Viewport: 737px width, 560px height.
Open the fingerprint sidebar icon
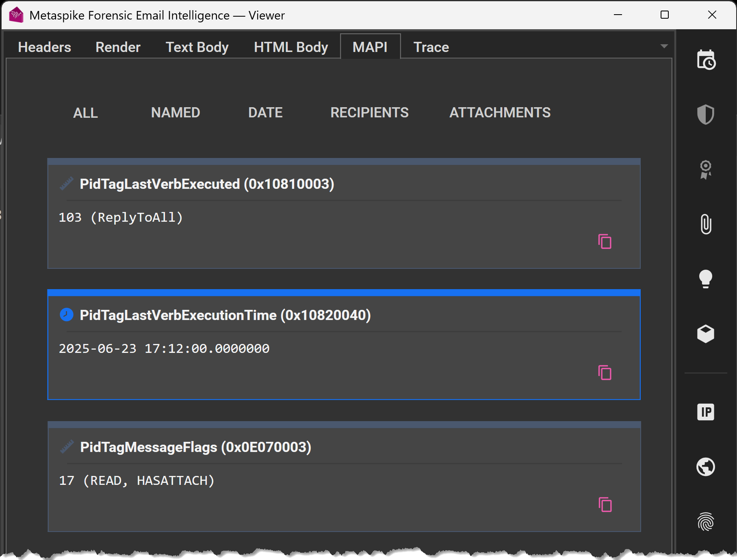[x=706, y=522]
